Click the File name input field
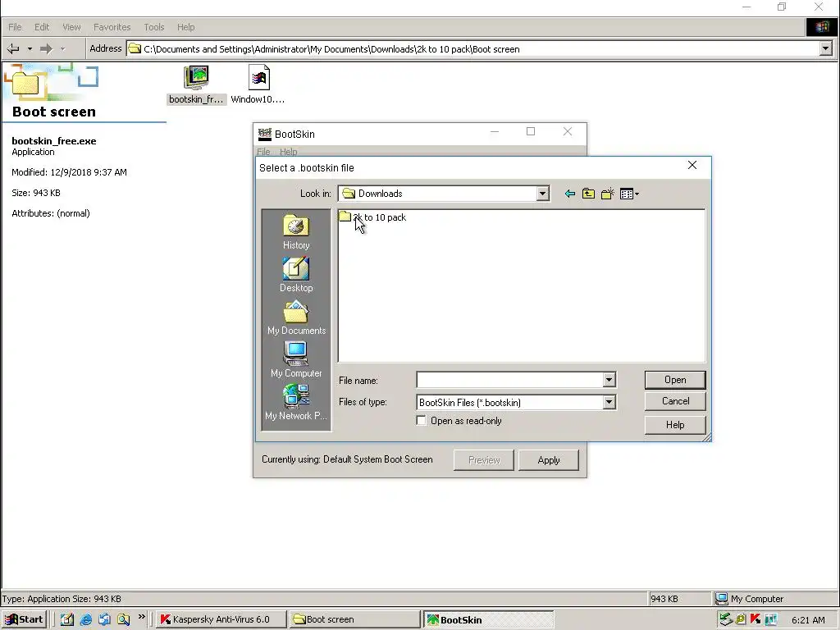Image resolution: width=840 pixels, height=630 pixels. click(x=509, y=380)
